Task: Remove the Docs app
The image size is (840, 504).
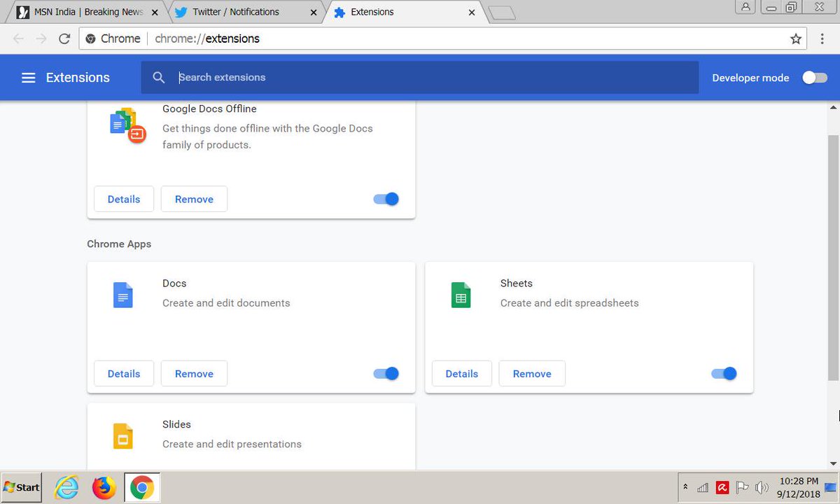Action: click(194, 374)
